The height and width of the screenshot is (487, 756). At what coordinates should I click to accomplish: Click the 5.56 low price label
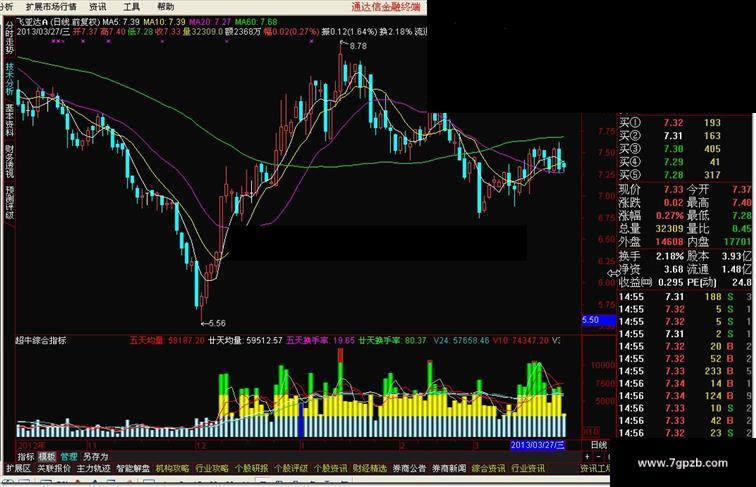click(217, 323)
